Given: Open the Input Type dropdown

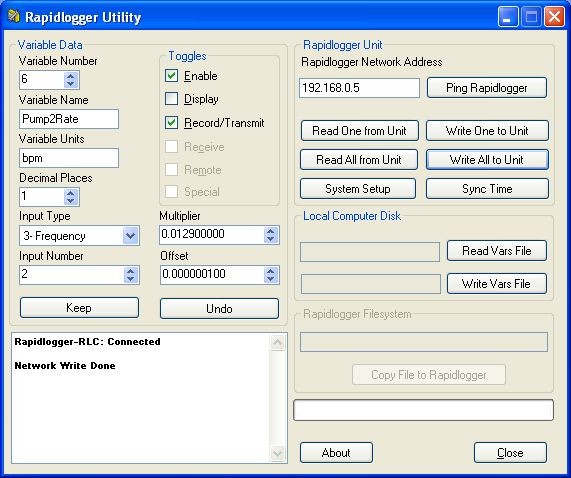Looking at the screenshot, I should (x=130, y=236).
